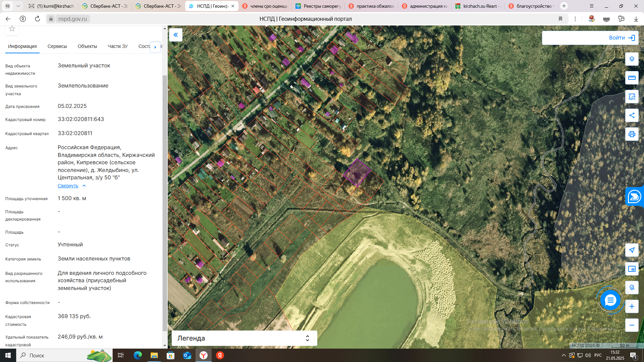Open the map layers icon
The image size is (644, 362).
(632, 59)
